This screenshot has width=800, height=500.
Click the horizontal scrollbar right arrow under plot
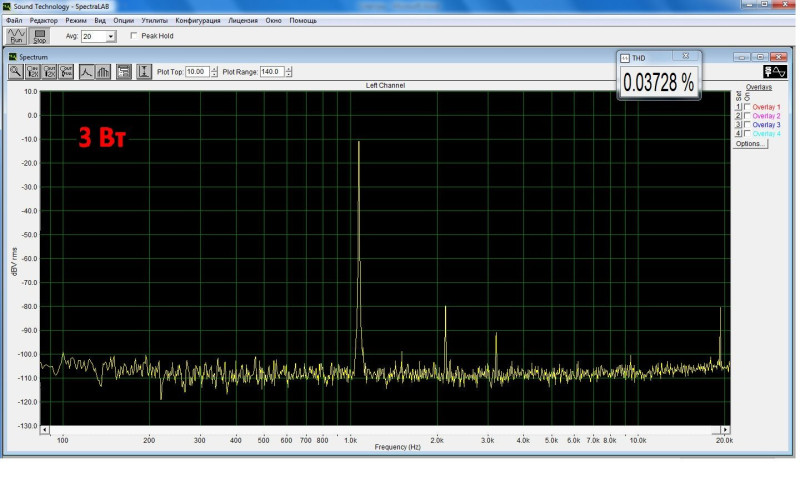[725, 430]
